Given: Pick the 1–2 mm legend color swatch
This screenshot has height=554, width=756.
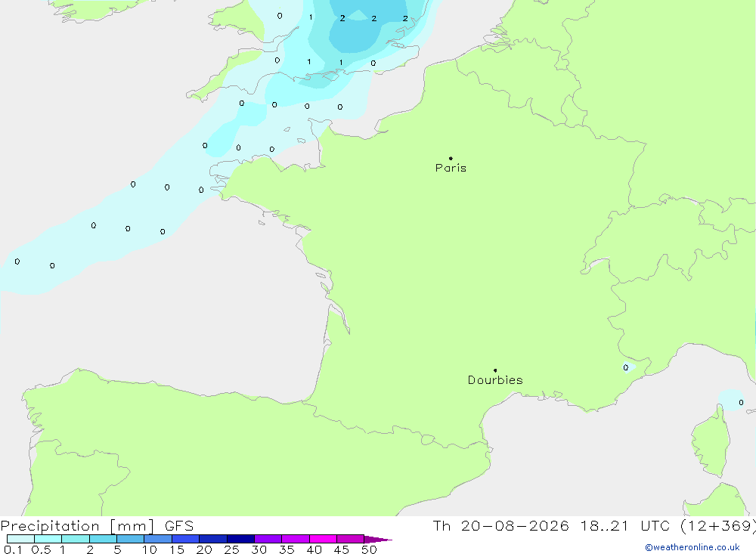Looking at the screenshot, I should [76, 539].
